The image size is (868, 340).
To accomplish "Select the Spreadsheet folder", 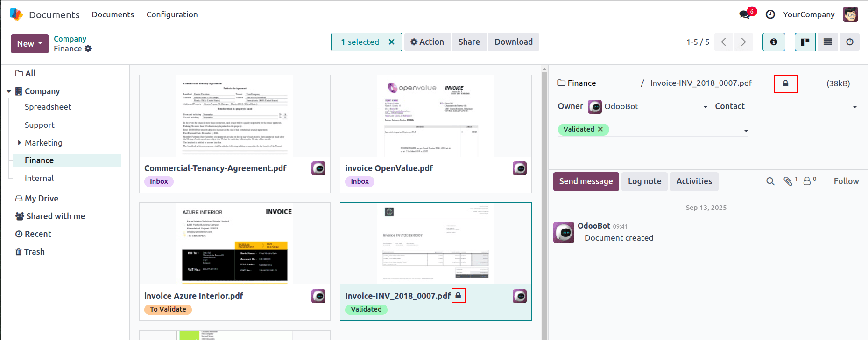I will coord(48,107).
